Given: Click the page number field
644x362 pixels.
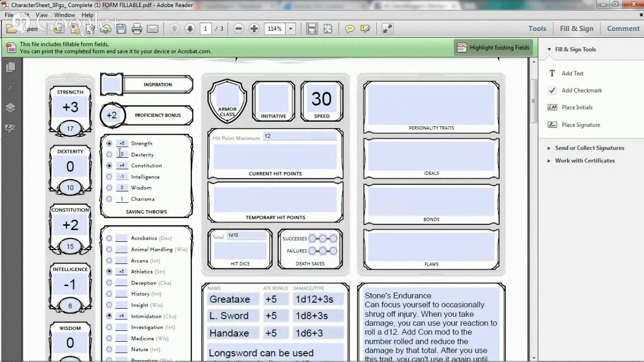Looking at the screenshot, I should click(205, 29).
